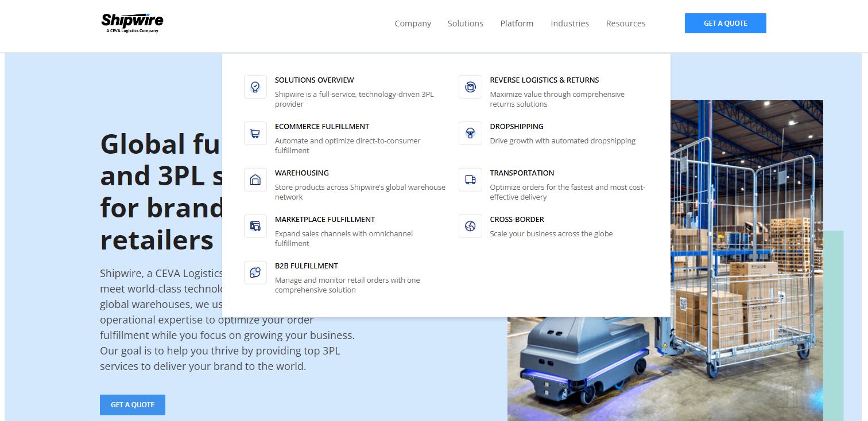868x421 pixels.
Task: Open the Shipwire logo home link
Action: [132, 23]
